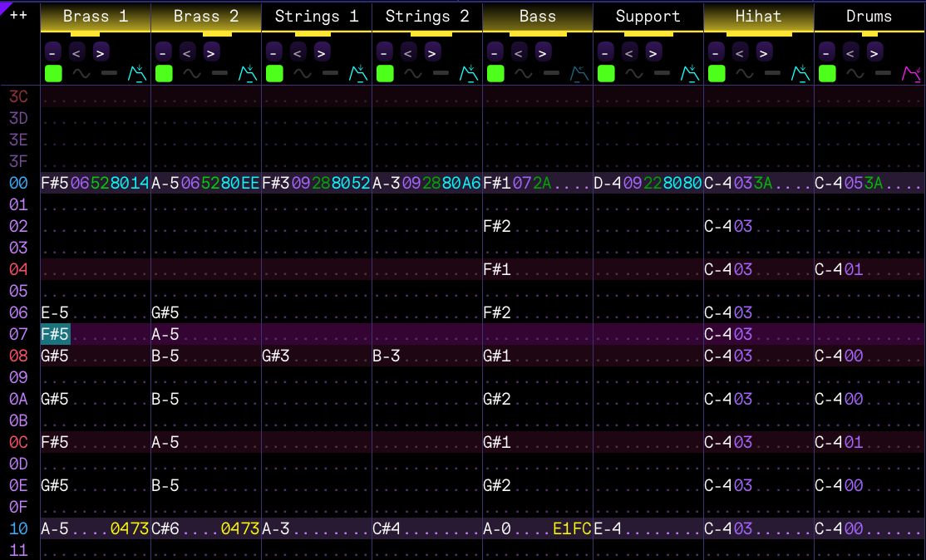The image size is (926, 560).
Task: Click the sine wave icon on Brass 2
Action: [x=192, y=74]
